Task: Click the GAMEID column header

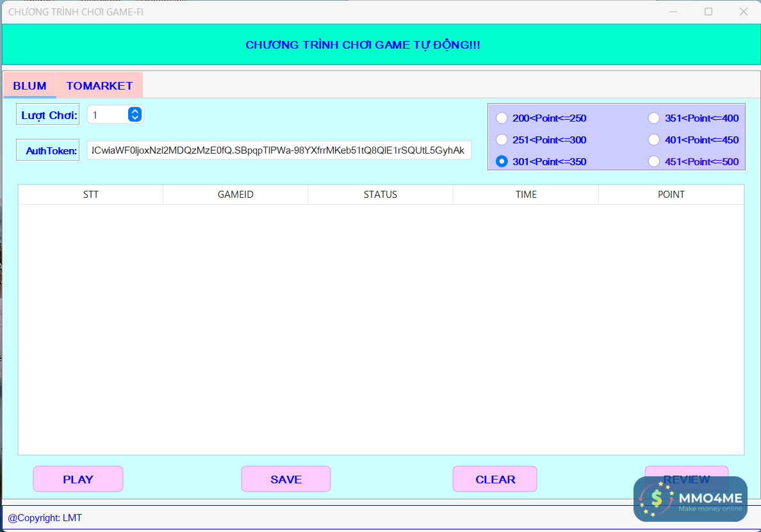Action: (x=235, y=195)
